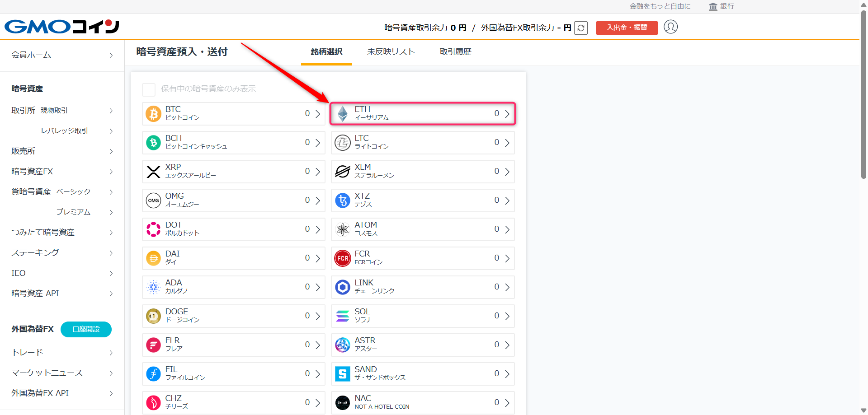Click the チェーンリンク label text

point(375,291)
